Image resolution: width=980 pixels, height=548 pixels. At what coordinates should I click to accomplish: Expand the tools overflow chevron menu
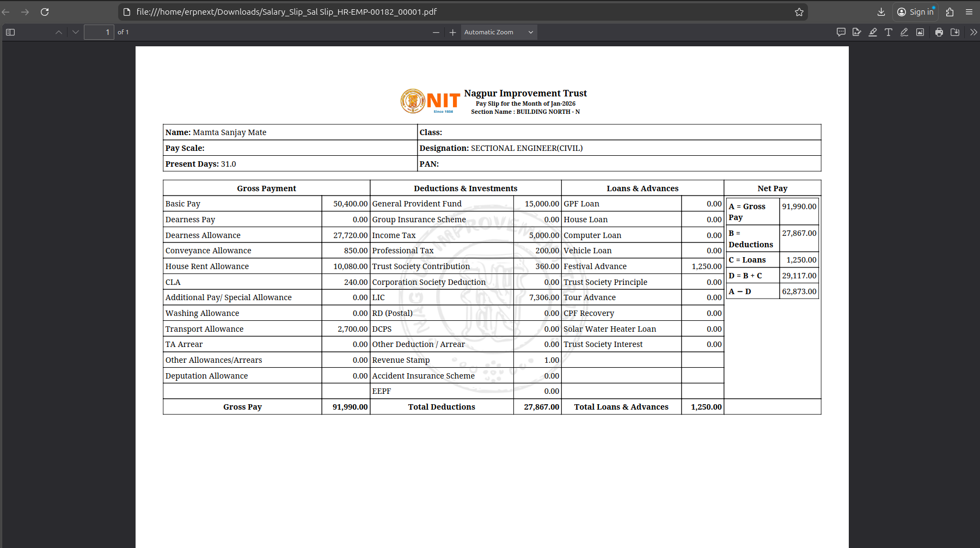point(973,32)
